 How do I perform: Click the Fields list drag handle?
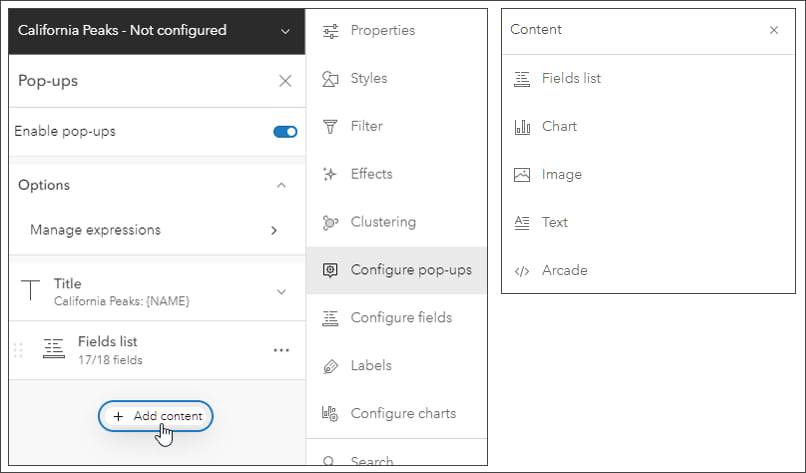18,350
